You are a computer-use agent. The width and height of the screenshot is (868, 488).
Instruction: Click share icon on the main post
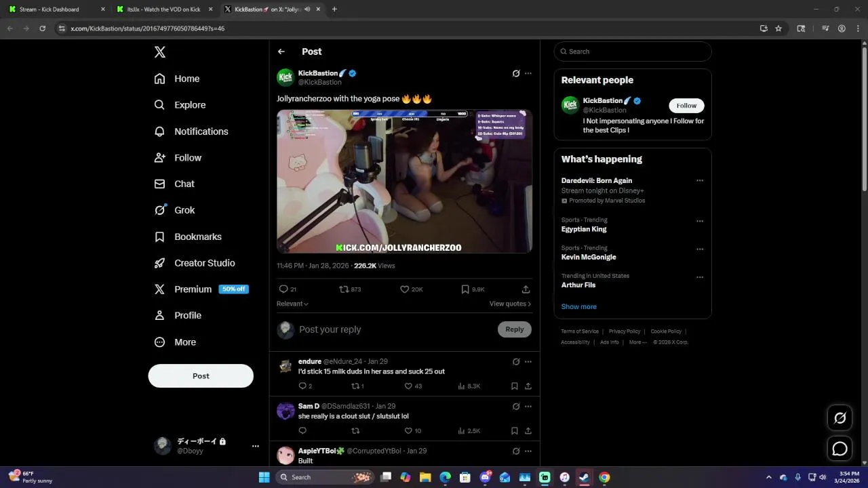pos(526,289)
